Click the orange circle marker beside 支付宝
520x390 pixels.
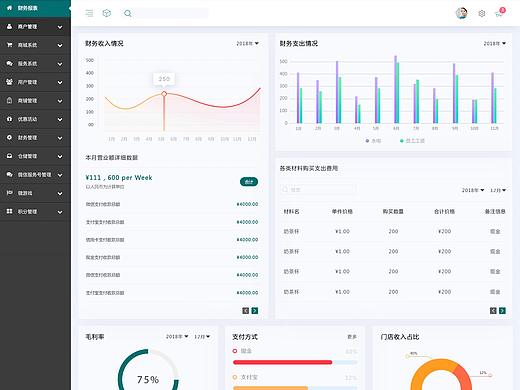235,377
